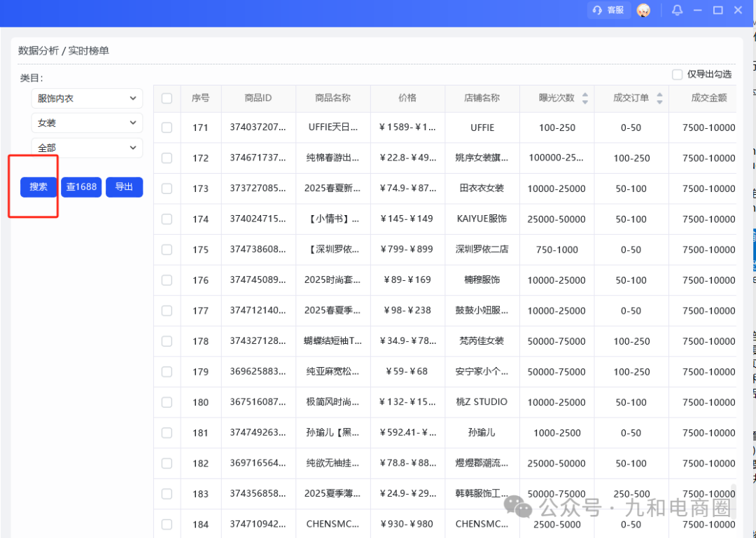Image resolution: width=756 pixels, height=538 pixels.
Task: Open the 服饰内衣 category dropdown
Action: click(x=86, y=98)
